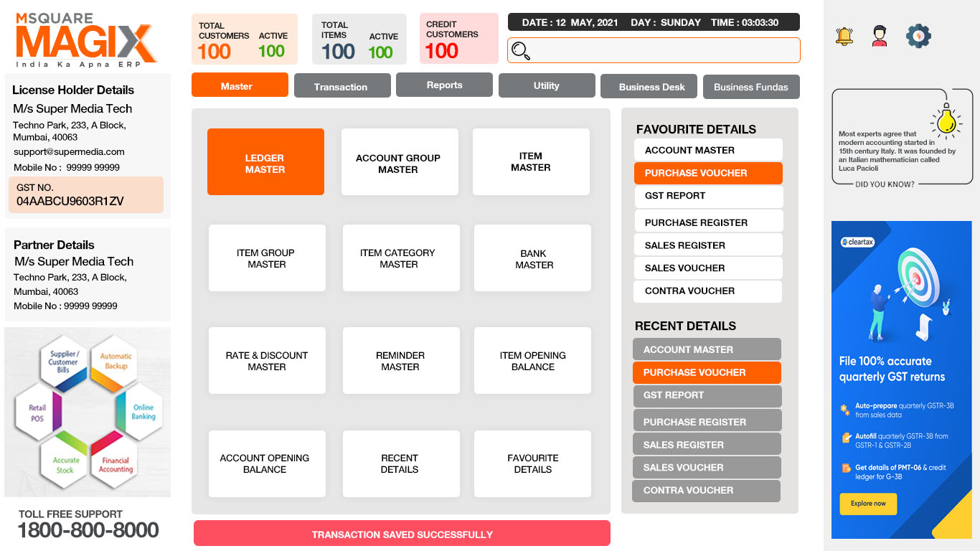This screenshot has width=980, height=551.
Task: Select the Bank Master tile
Action: point(532,258)
